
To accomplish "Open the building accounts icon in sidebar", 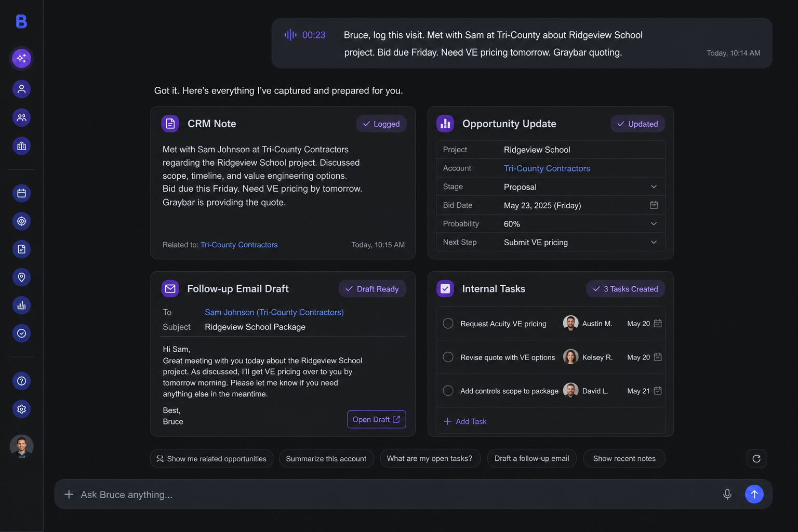I will point(21,146).
